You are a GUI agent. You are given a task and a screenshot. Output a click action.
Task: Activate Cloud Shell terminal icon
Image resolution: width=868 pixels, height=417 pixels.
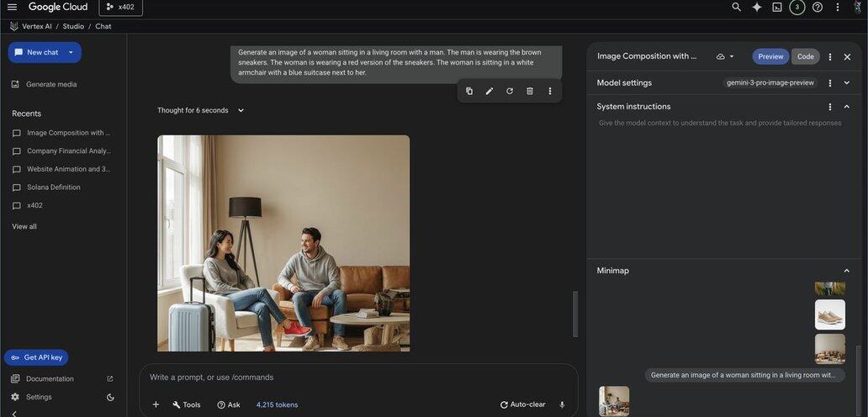point(777,8)
